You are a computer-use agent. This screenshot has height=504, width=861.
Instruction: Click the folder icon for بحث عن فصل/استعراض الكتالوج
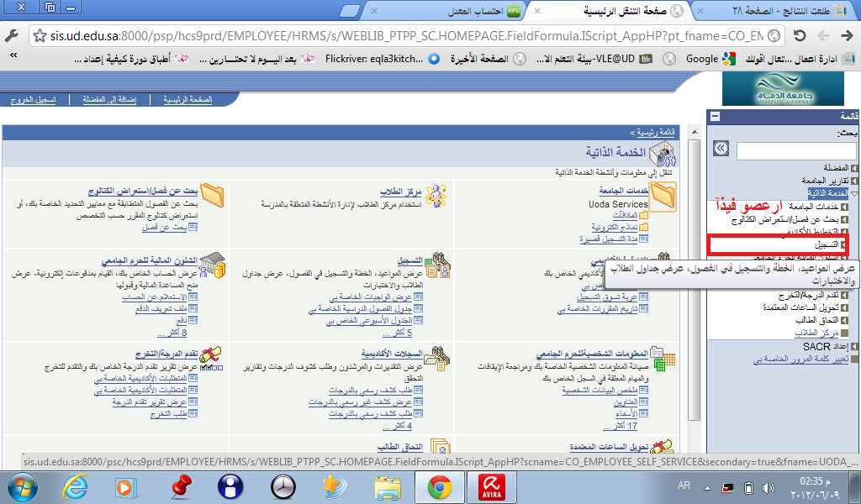click(213, 195)
